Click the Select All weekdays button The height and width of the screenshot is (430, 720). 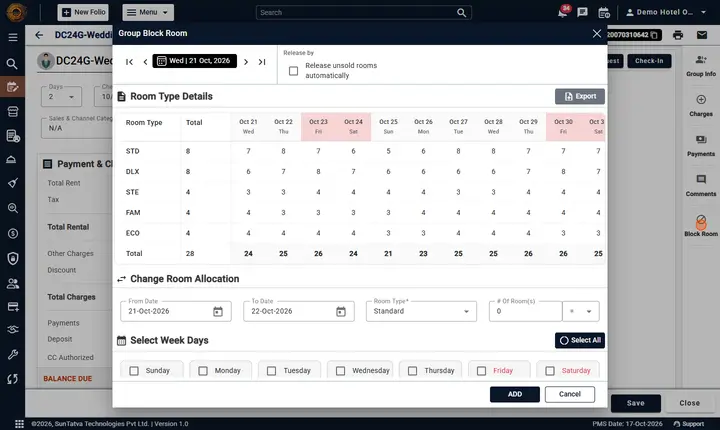click(579, 340)
